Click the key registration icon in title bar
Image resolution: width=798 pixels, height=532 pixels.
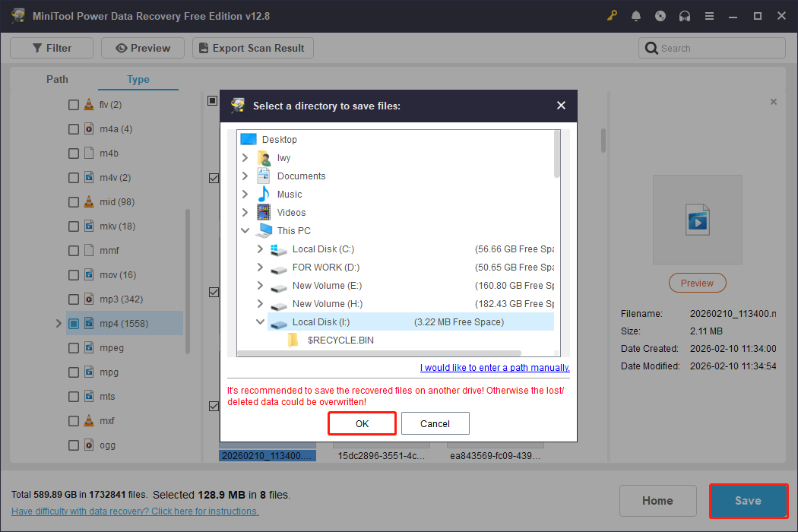click(612, 15)
